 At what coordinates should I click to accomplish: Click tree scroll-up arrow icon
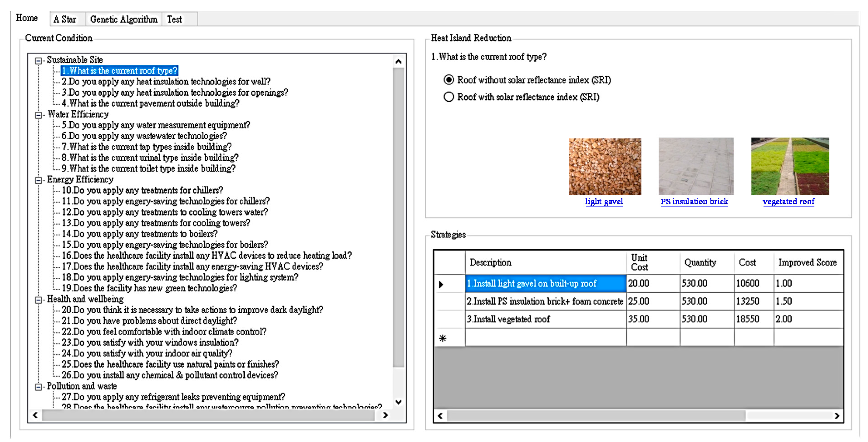pos(398,62)
